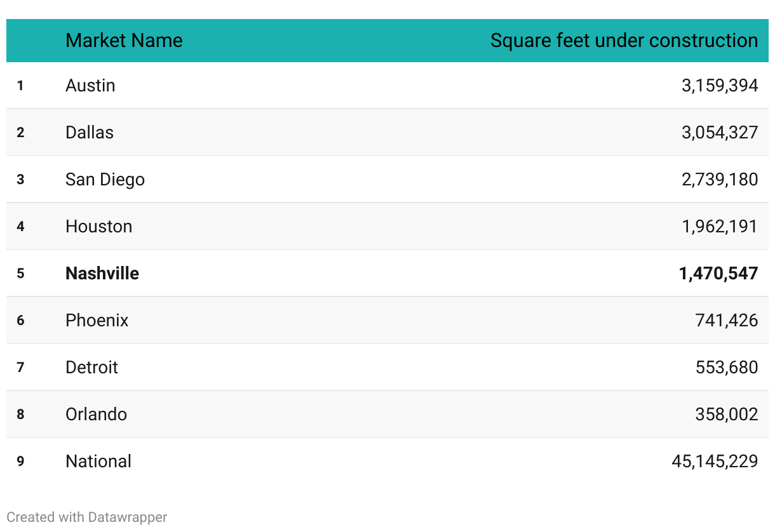Click the Orlando value 358,002

click(x=726, y=415)
